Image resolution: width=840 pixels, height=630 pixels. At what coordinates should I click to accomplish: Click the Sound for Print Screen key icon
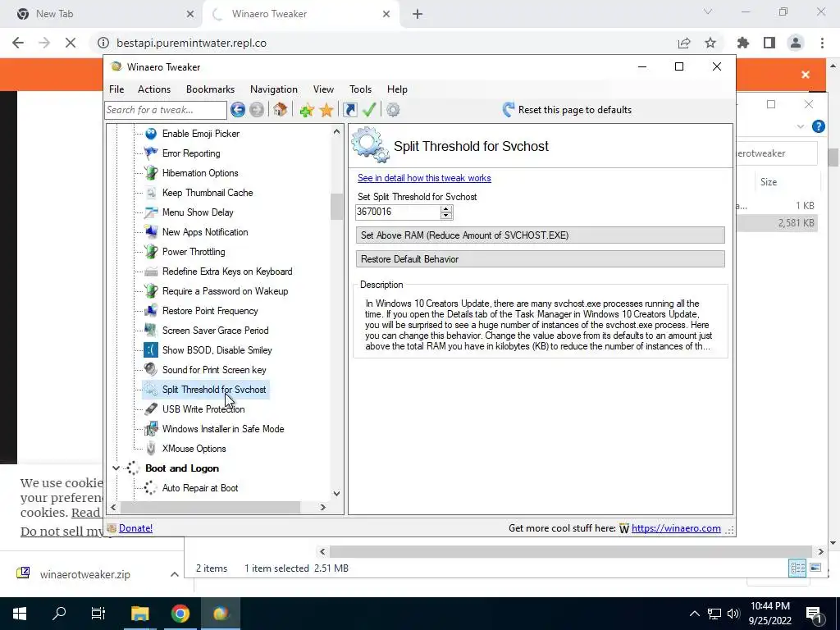151,370
